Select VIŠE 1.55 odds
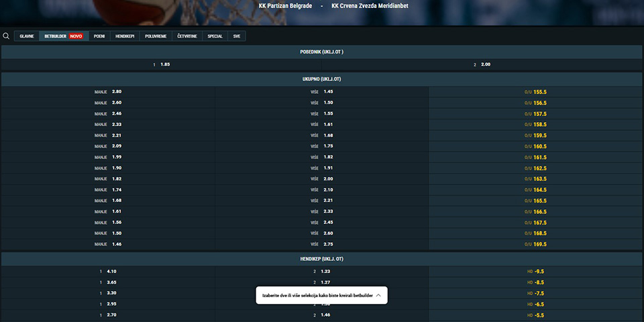 coord(321,114)
